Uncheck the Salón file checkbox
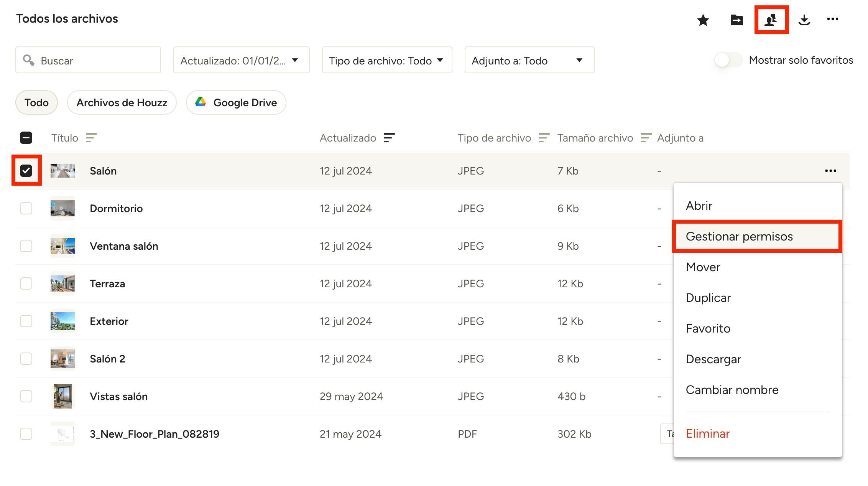The image size is (868, 486). 26,170
